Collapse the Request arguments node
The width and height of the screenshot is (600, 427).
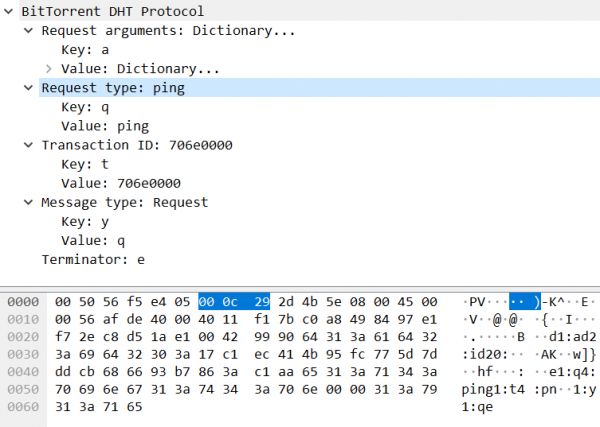[x=28, y=31]
